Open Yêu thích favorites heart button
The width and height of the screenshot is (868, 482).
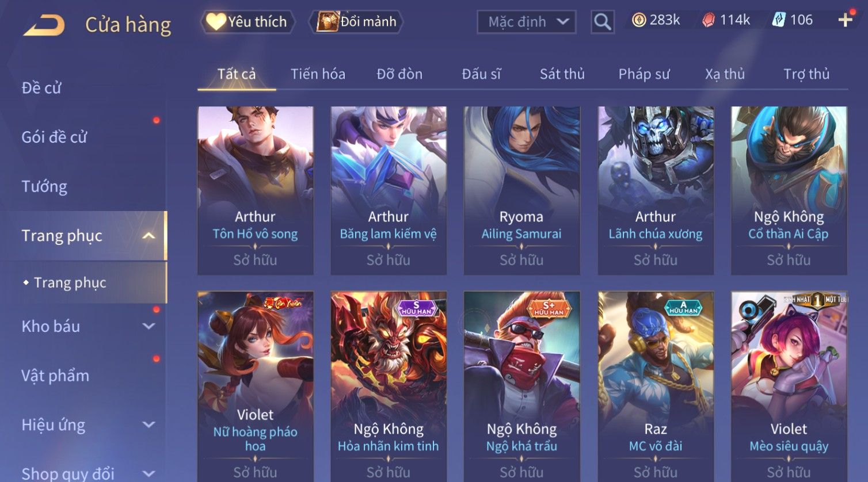click(x=248, y=22)
